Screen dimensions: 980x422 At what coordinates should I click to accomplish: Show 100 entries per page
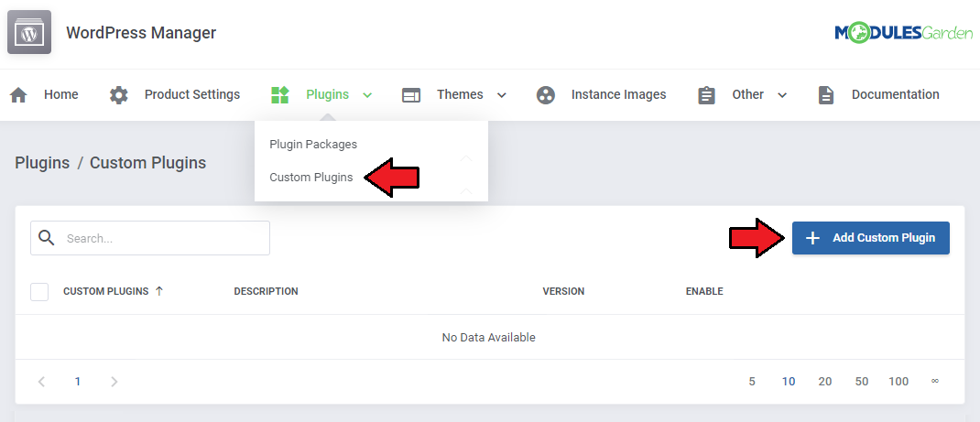[898, 382]
